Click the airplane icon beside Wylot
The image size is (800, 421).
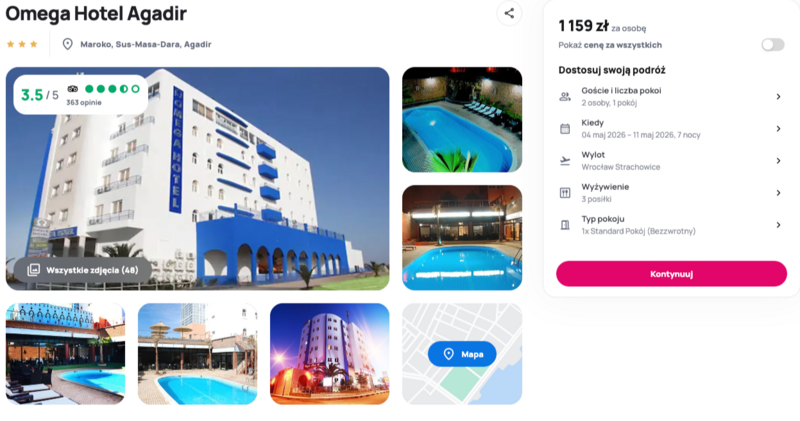point(565,161)
